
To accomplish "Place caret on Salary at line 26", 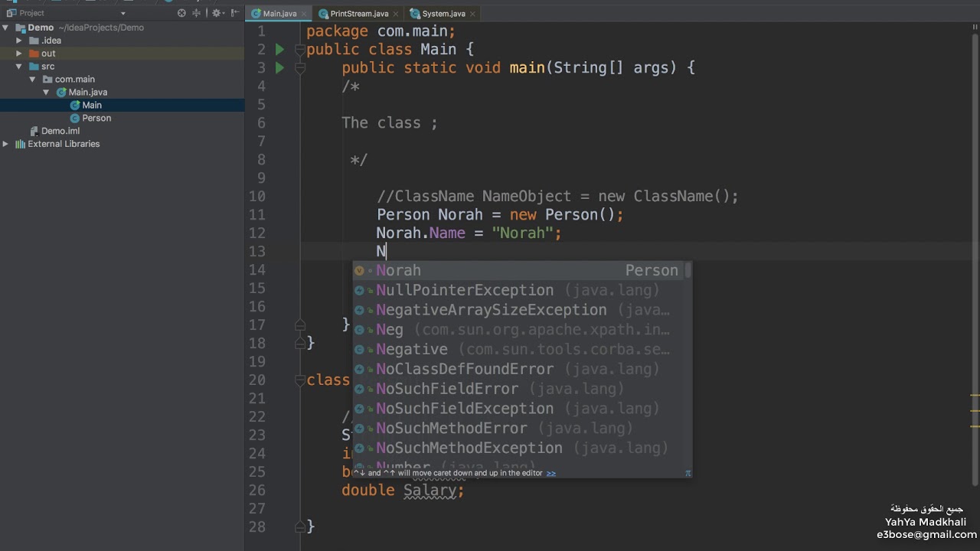I will tap(431, 491).
